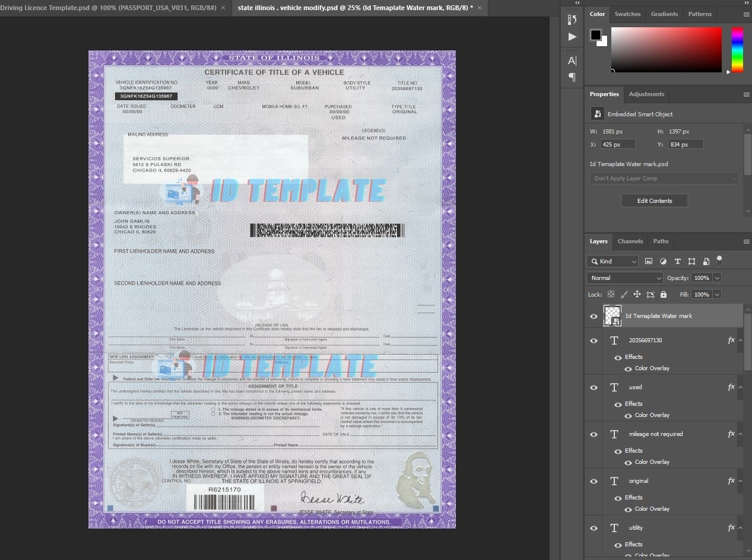Image resolution: width=752 pixels, height=560 pixels.
Task: Open the Kind layer filter dropdown
Action: [613, 261]
